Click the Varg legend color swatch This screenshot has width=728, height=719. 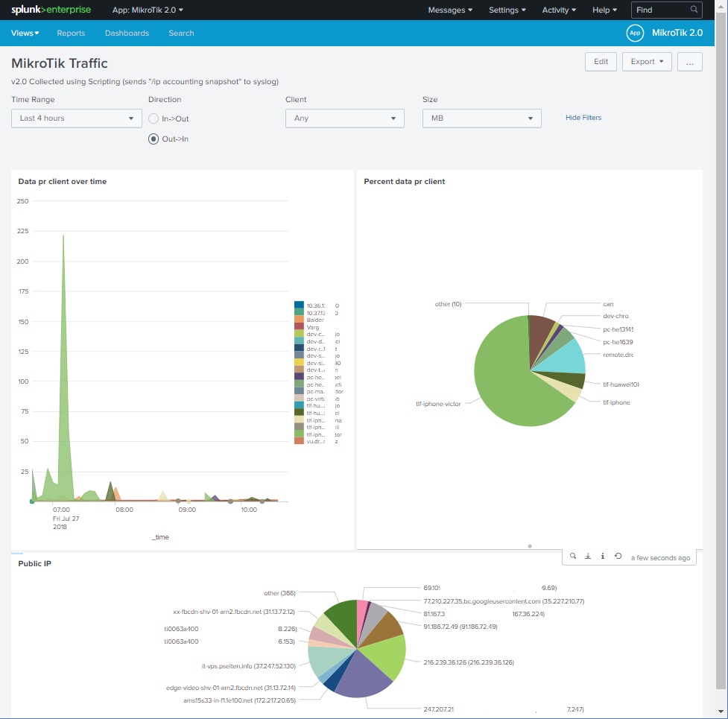pos(299,327)
